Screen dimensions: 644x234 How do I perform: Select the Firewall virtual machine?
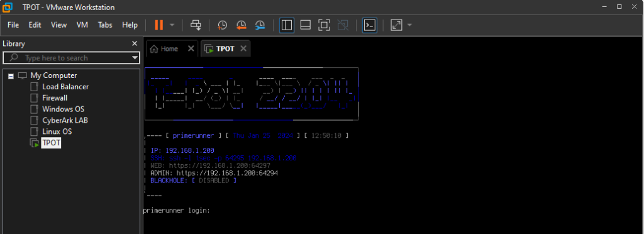tap(55, 97)
